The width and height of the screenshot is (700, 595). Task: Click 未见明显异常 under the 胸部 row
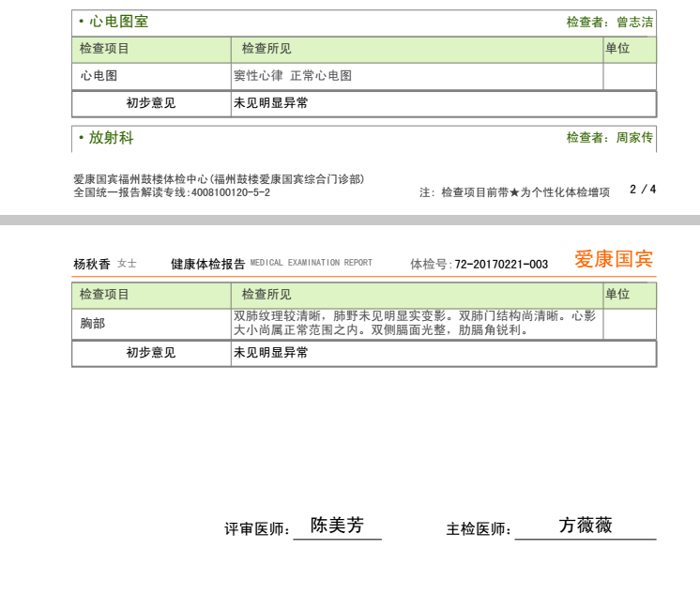pyautogui.click(x=270, y=352)
